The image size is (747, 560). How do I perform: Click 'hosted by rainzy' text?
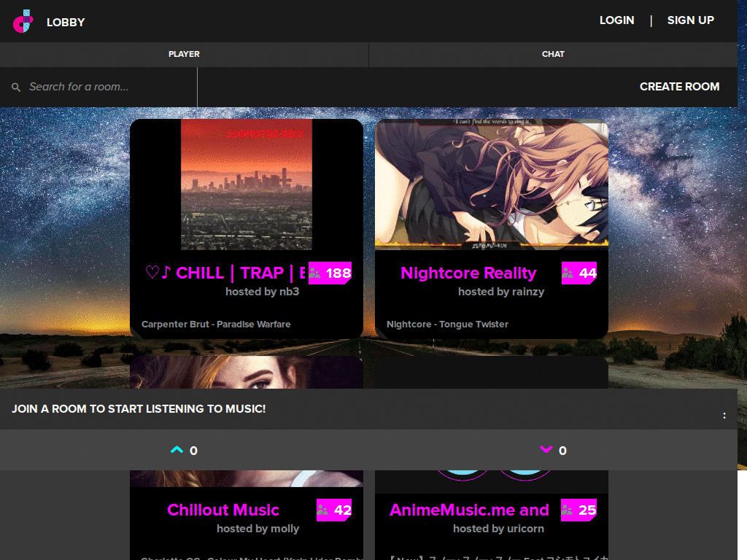click(x=501, y=292)
